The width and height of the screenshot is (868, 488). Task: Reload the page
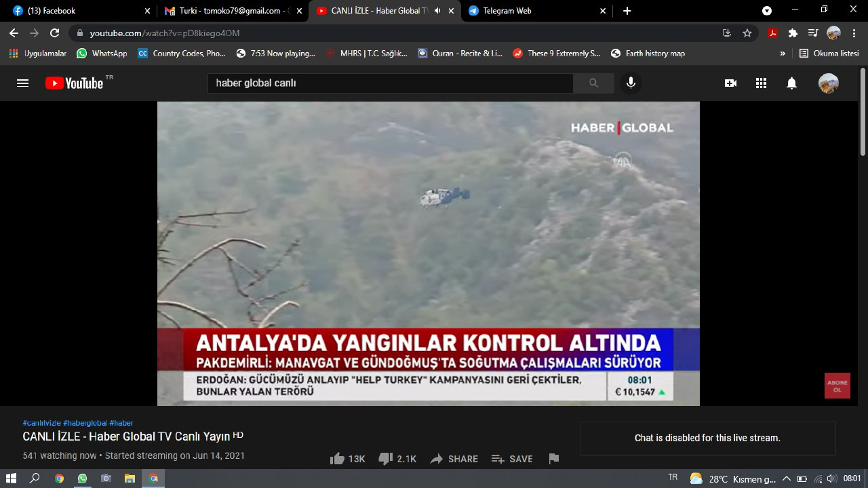[55, 33]
